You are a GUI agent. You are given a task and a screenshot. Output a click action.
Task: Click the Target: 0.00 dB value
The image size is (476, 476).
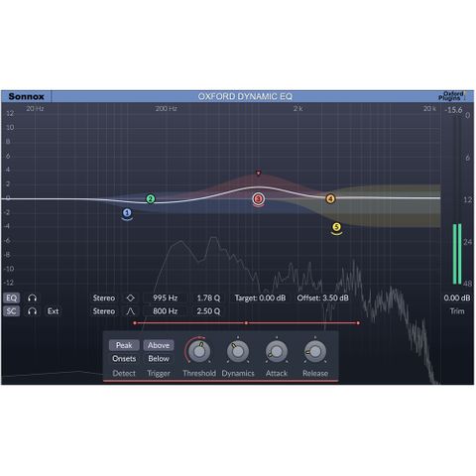pyautogui.click(x=260, y=298)
